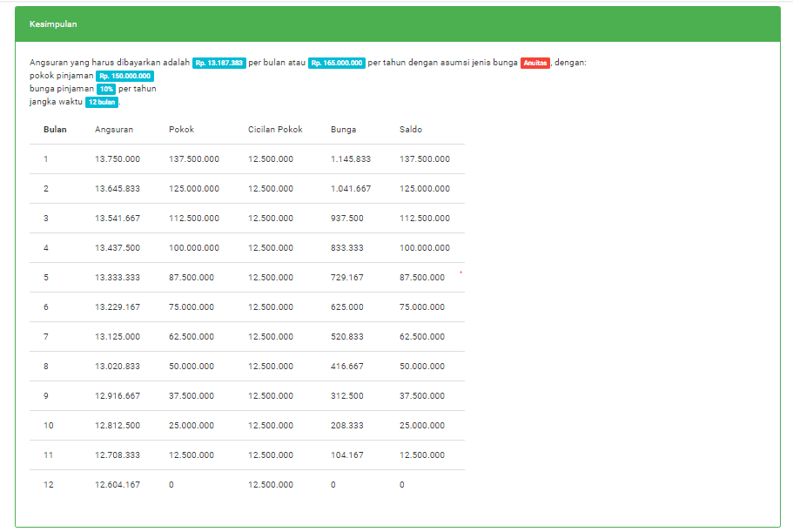The width and height of the screenshot is (793, 532).
Task: Pick Pokok column cell 125.000.000
Action: tap(194, 189)
